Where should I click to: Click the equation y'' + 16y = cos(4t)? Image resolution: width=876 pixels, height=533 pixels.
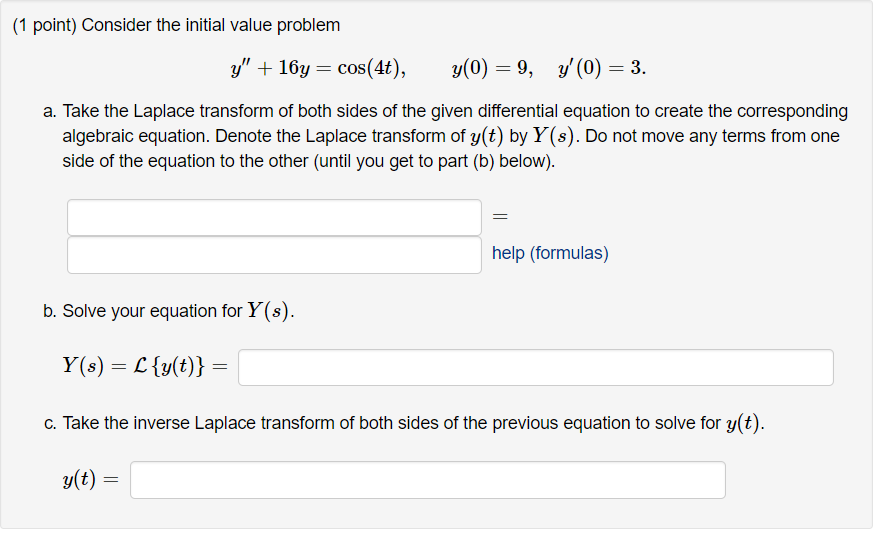318,68
